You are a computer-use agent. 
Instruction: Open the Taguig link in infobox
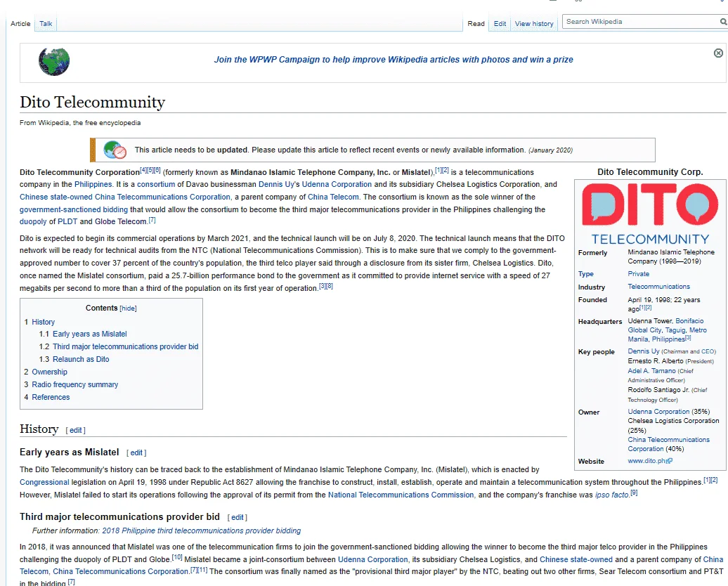(675, 330)
